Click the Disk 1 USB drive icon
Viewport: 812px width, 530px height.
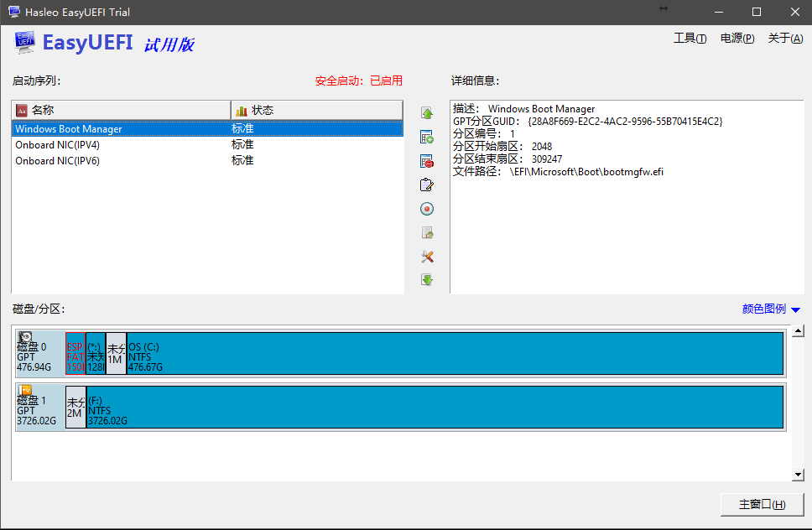point(25,390)
